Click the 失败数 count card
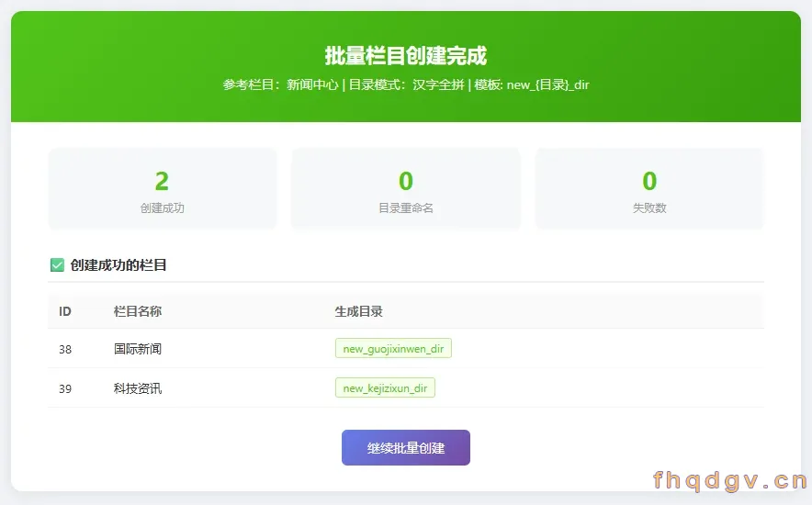 (x=649, y=189)
